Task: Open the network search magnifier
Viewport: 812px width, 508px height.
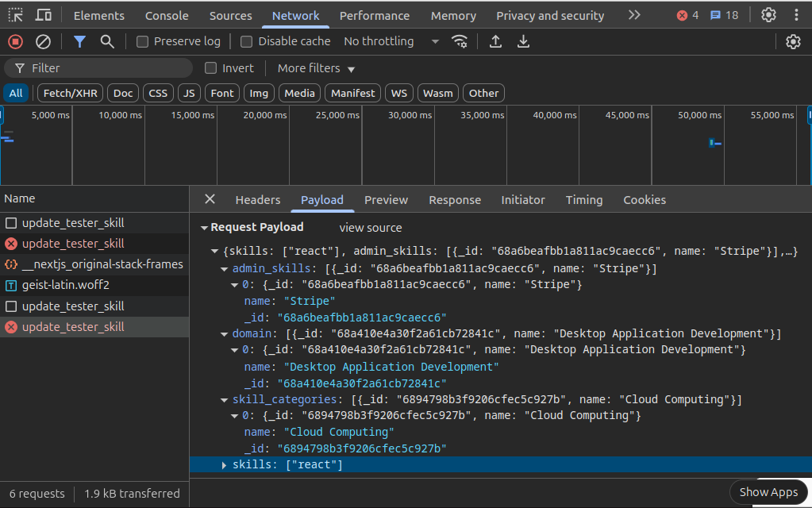Action: point(107,42)
